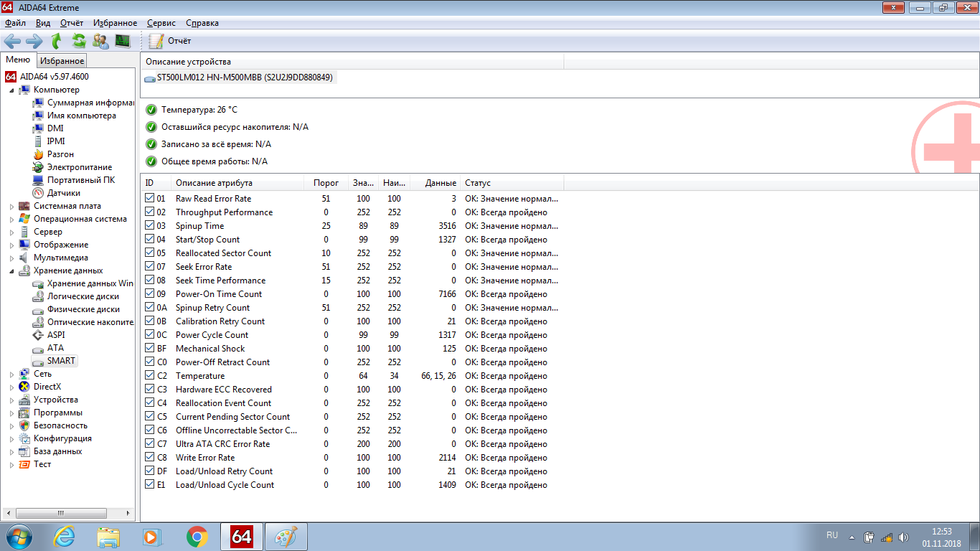The width and height of the screenshot is (980, 551).
Task: Open the Справка menu
Action: 202,23
